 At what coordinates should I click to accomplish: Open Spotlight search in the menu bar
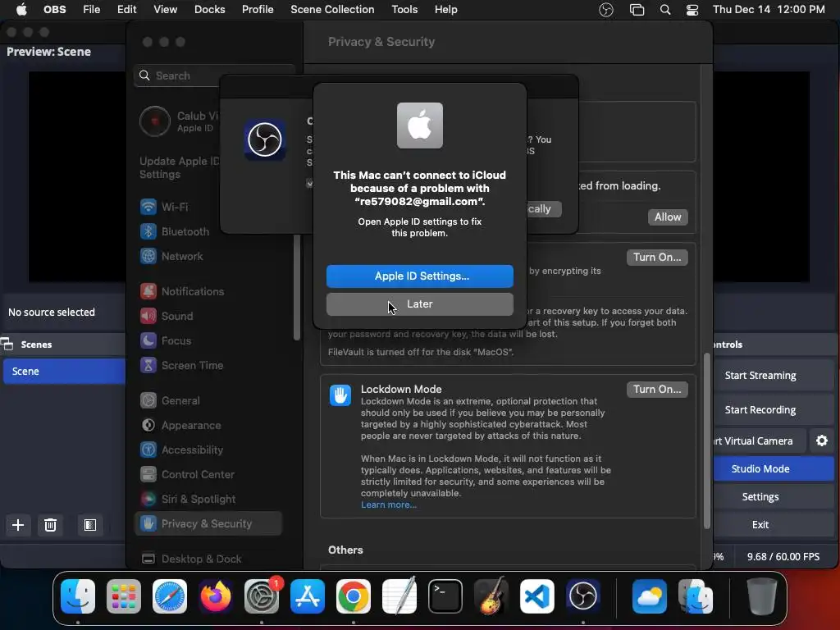(664, 10)
